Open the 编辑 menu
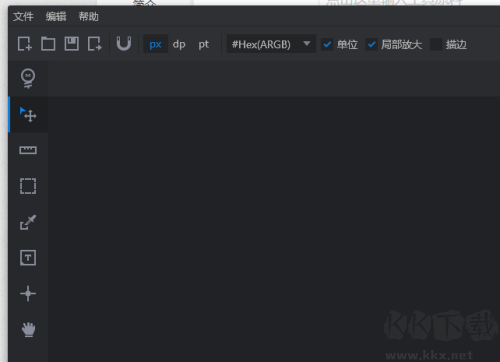 point(56,16)
